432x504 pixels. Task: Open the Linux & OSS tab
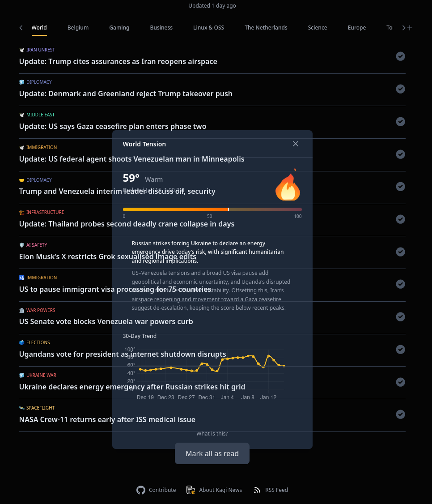point(208,28)
